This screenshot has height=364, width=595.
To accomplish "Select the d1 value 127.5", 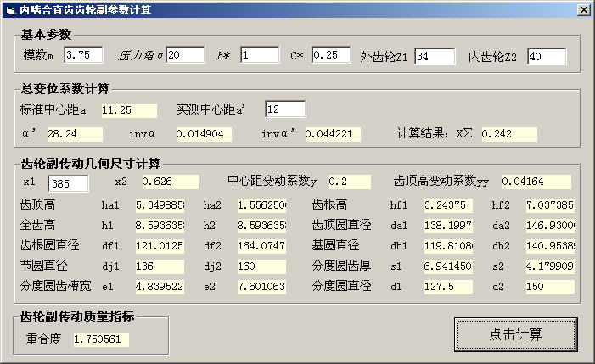I will click(448, 287).
